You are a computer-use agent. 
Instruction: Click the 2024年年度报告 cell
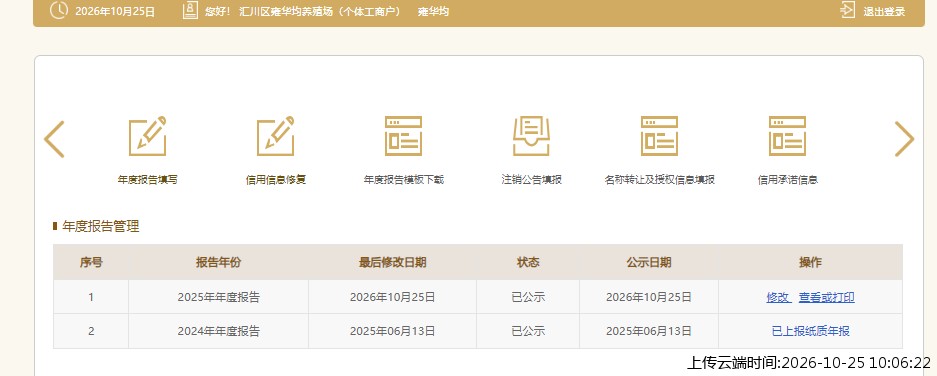click(219, 331)
